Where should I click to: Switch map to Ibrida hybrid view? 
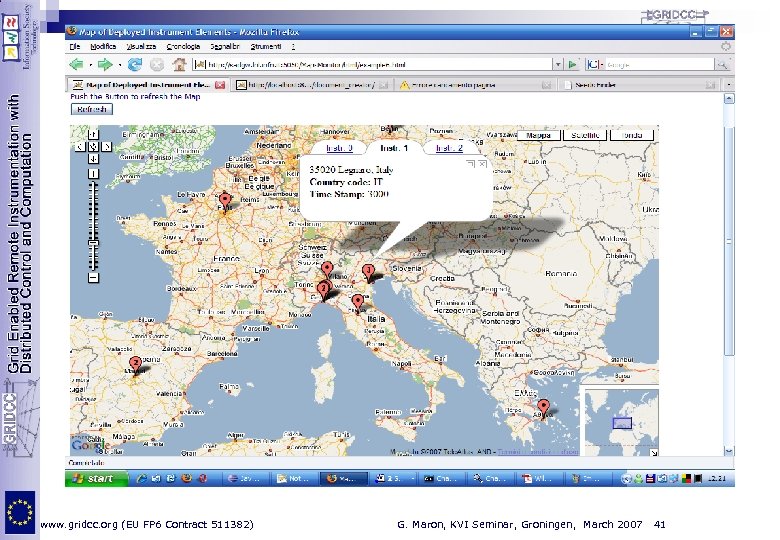coord(631,135)
